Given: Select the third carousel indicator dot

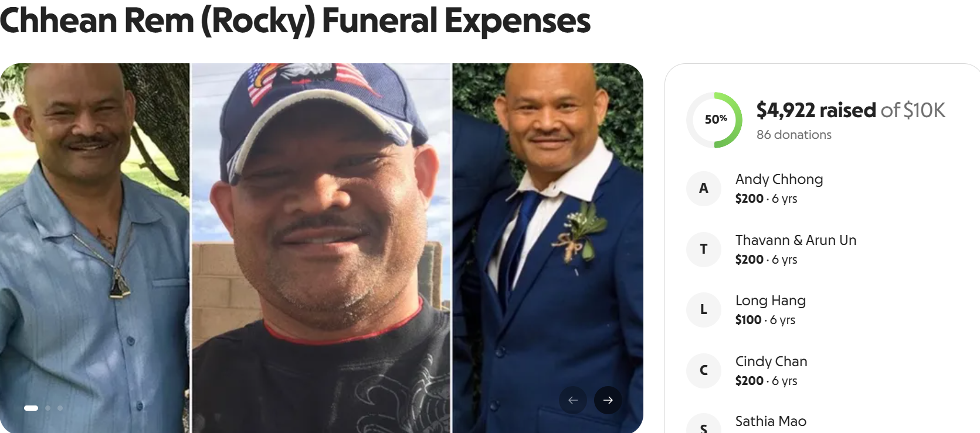Looking at the screenshot, I should (x=60, y=408).
